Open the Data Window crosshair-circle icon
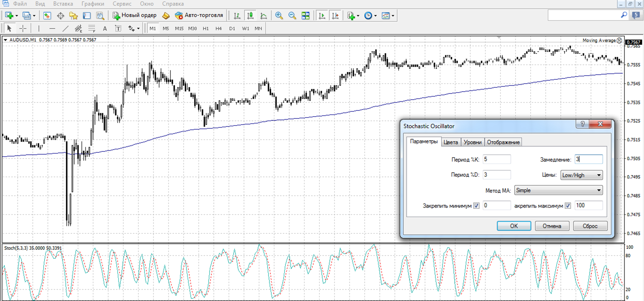Viewport: 644px width, 301px height. pyautogui.click(x=60, y=16)
